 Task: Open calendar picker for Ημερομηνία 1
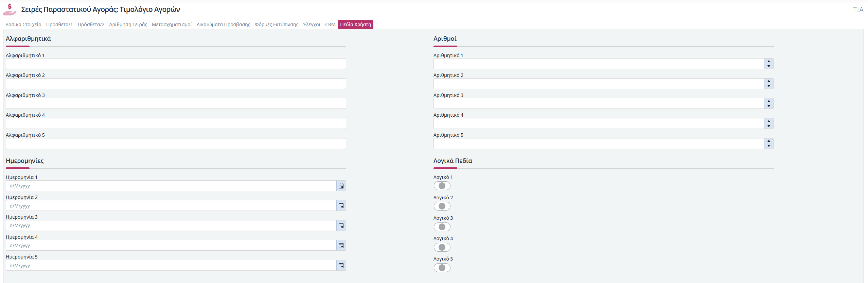click(x=341, y=186)
